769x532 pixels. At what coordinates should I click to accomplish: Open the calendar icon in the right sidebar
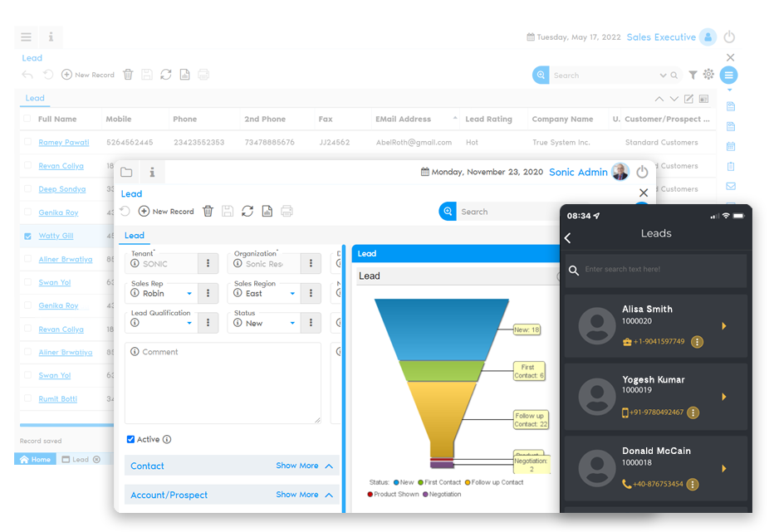click(730, 146)
